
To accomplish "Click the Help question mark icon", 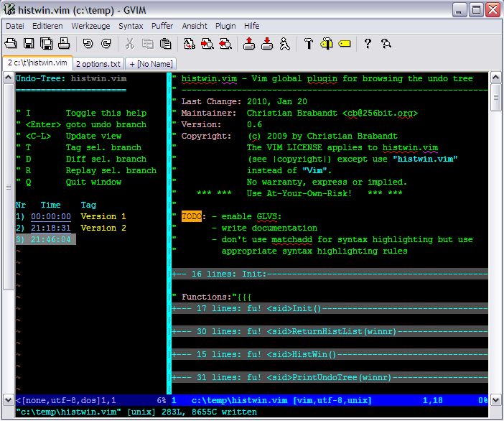I will click(x=368, y=44).
